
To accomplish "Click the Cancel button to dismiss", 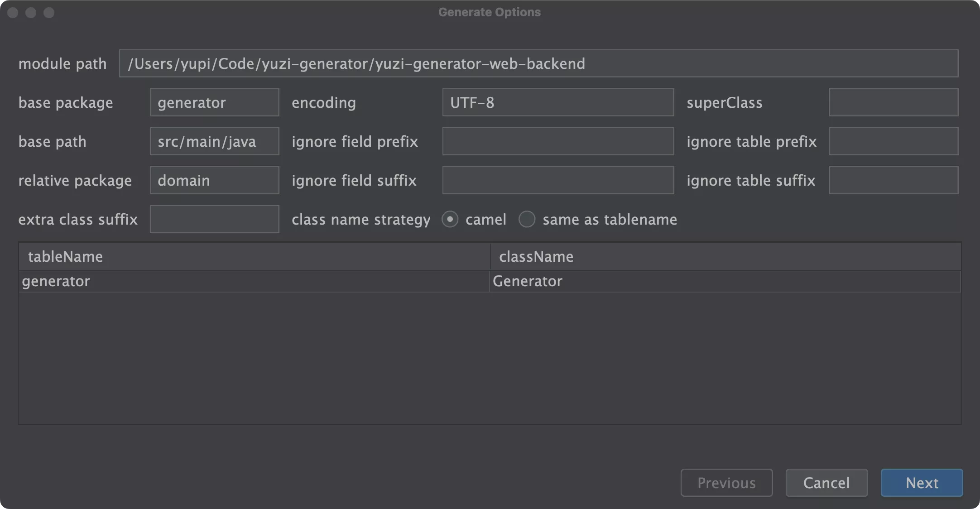I will pyautogui.click(x=827, y=482).
